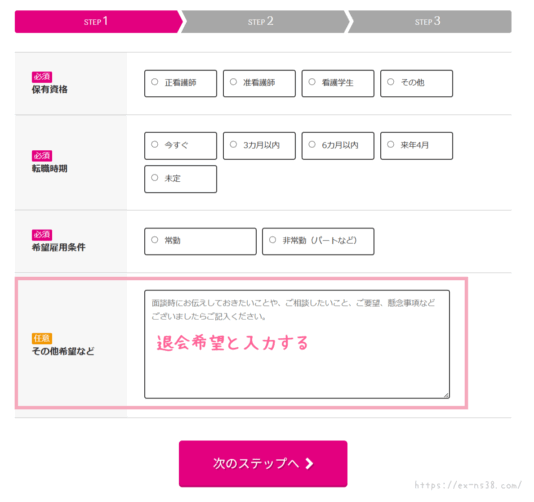Choose 看護学生 as qualification
534x502 pixels.
pos(338,83)
